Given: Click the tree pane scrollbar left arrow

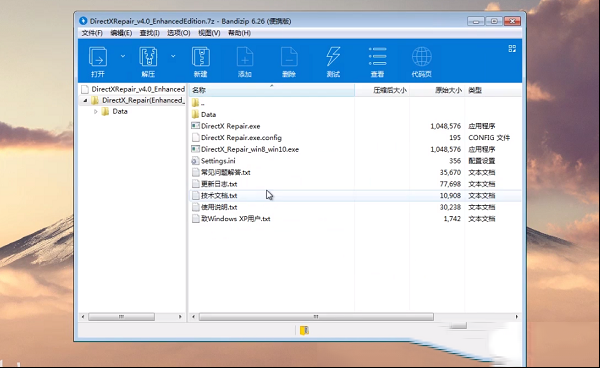Looking at the screenshot, I should point(83,317).
